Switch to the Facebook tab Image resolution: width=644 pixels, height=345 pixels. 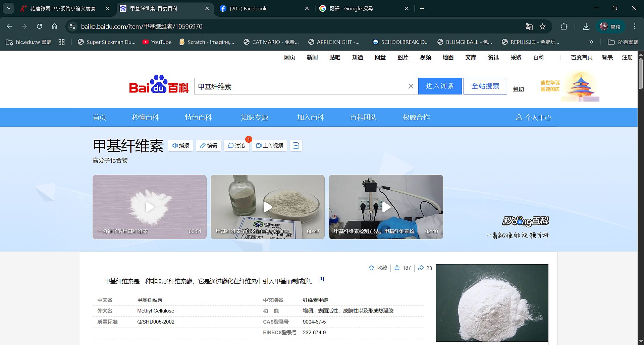point(248,8)
